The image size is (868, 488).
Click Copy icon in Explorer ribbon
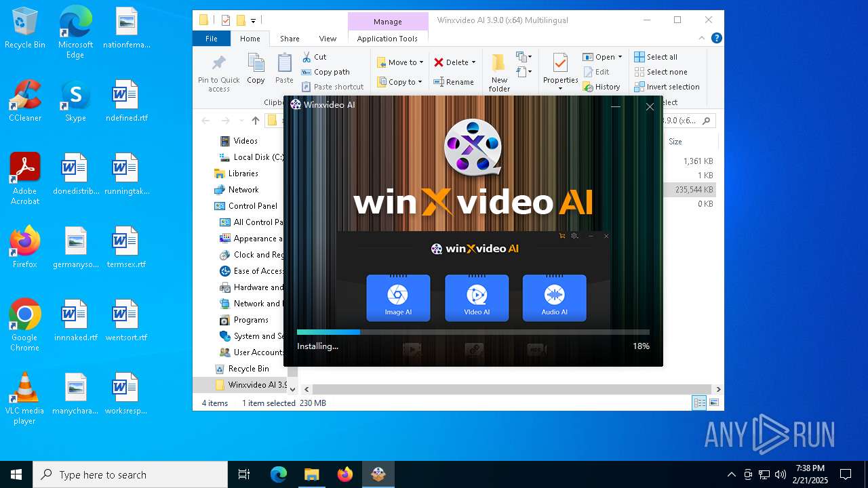pyautogui.click(x=256, y=68)
